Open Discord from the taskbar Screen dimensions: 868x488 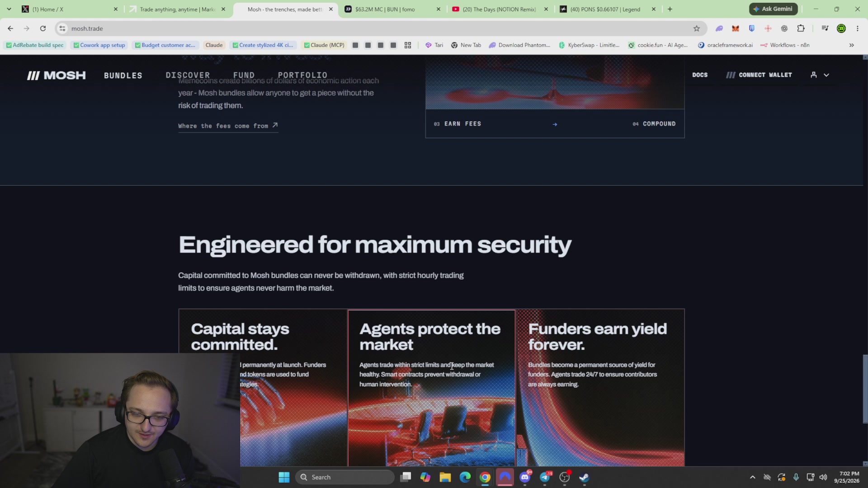tap(525, 477)
